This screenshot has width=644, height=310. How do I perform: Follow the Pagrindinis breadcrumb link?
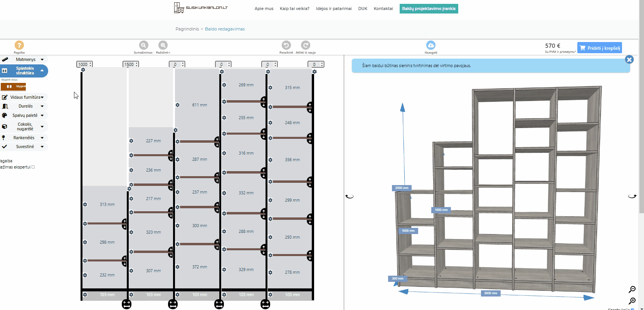pos(187,29)
